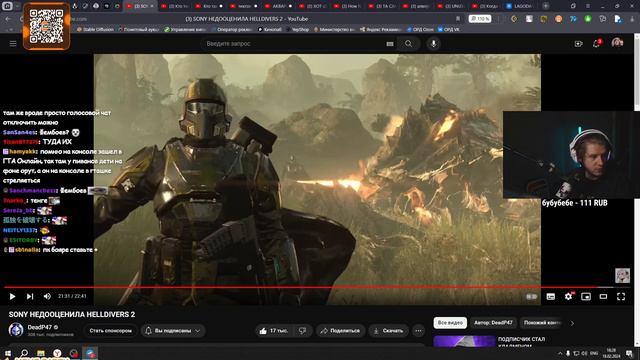Select the Все видео filter chip

tap(450, 323)
